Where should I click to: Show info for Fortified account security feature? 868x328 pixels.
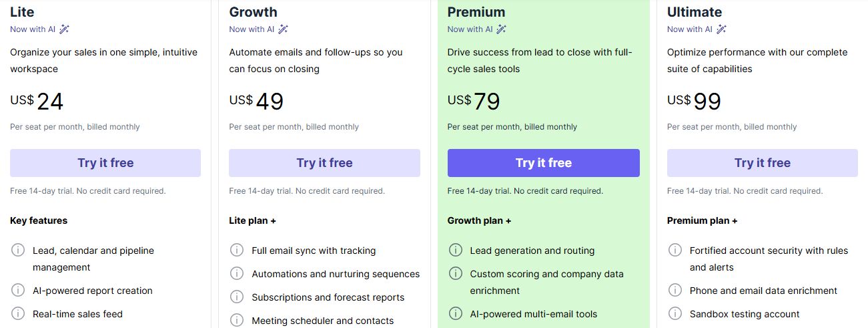(x=675, y=251)
